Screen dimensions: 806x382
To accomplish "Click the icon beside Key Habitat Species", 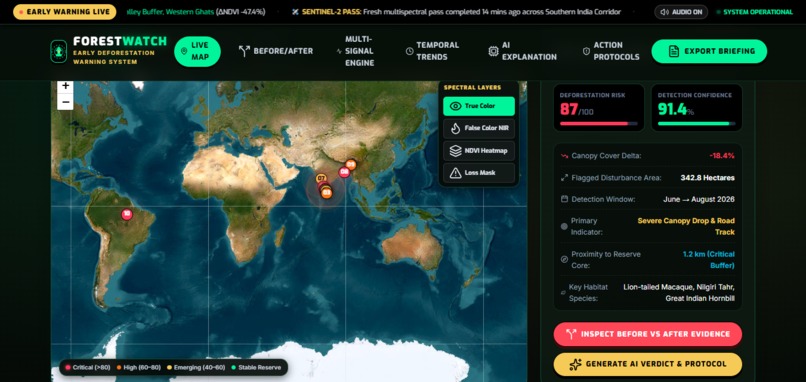I will 564,293.
